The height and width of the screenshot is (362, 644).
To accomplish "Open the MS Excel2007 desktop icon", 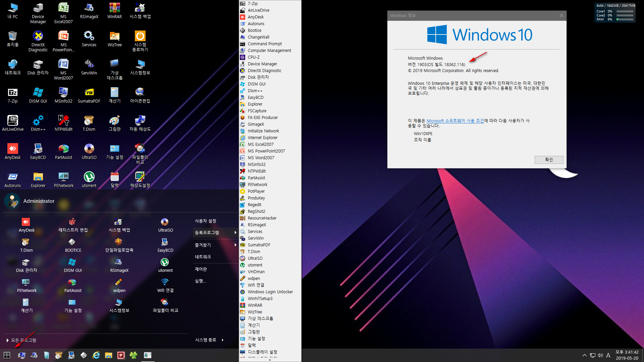I will click(x=63, y=13).
